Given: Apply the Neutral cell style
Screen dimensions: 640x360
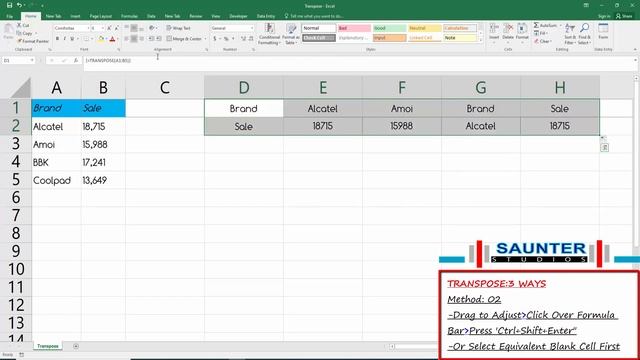Looking at the screenshot, I should (424, 28).
